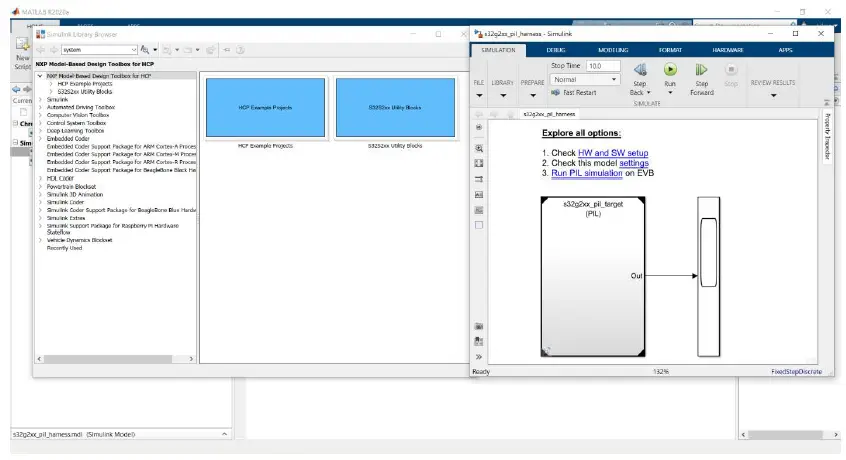Click the greyed Stop simulation icon

click(731, 70)
